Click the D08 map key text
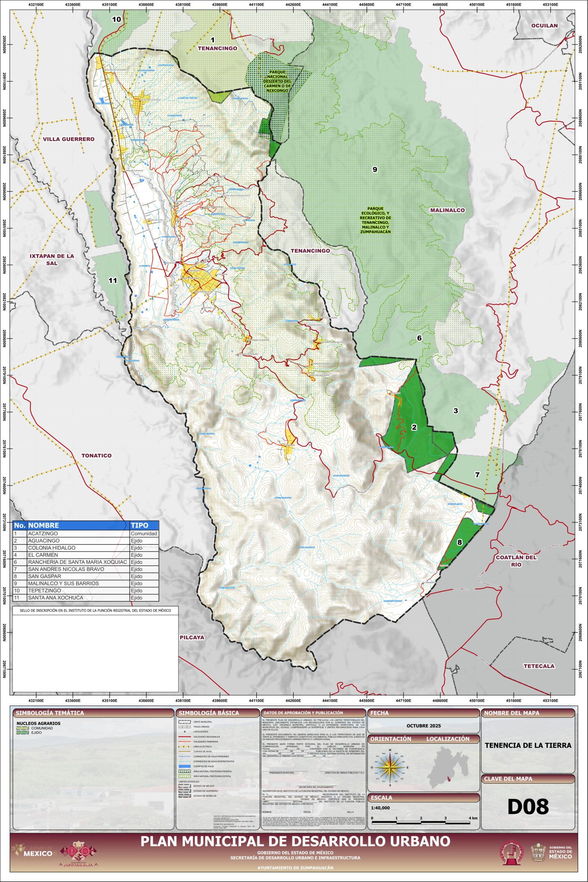 coord(528,806)
